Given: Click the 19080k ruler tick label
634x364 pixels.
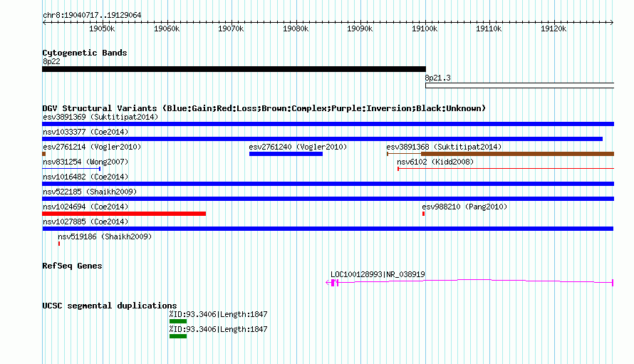Looking at the screenshot, I should click(296, 28).
